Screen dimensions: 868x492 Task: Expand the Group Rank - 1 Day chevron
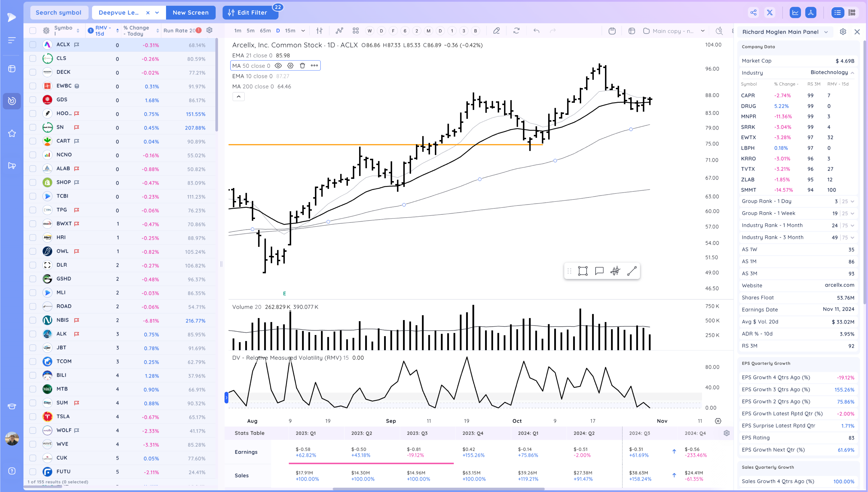click(x=852, y=201)
